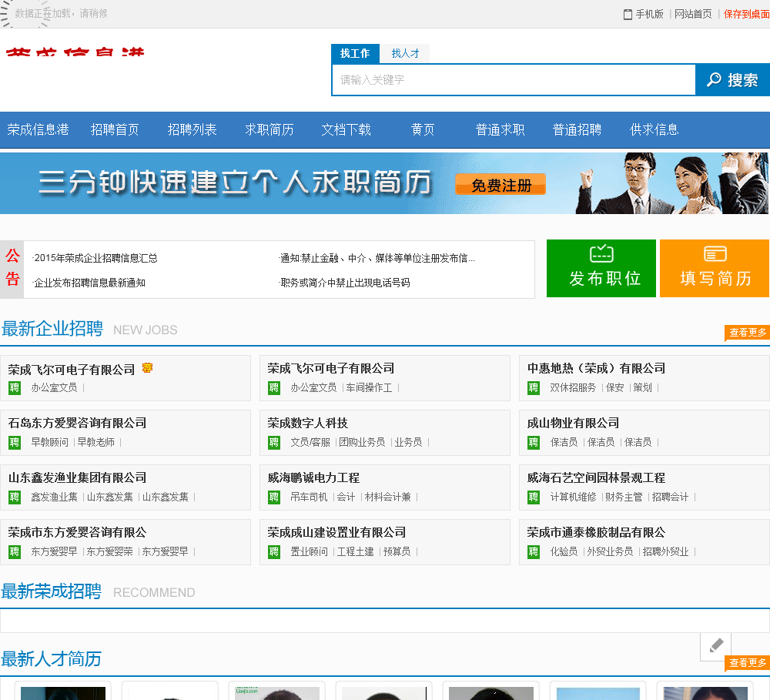Click the orange 荐 recommended badge
Image resolution: width=770 pixels, height=700 pixels.
point(147,368)
